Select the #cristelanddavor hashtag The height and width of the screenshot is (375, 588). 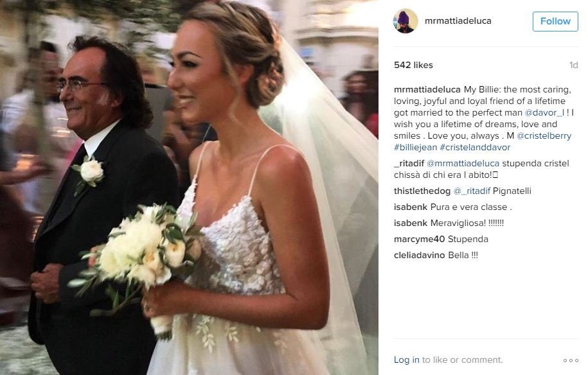point(475,147)
